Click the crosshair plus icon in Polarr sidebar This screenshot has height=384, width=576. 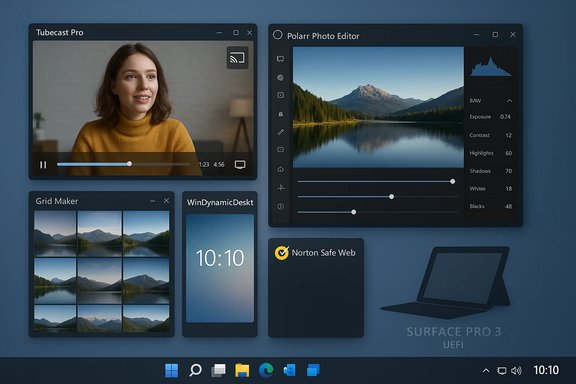pyautogui.click(x=281, y=188)
